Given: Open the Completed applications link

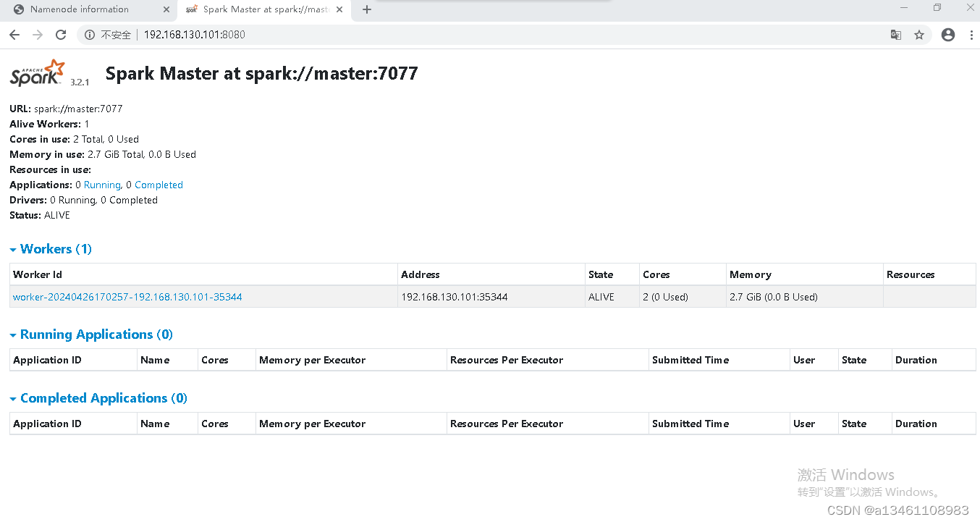Looking at the screenshot, I should coord(159,185).
